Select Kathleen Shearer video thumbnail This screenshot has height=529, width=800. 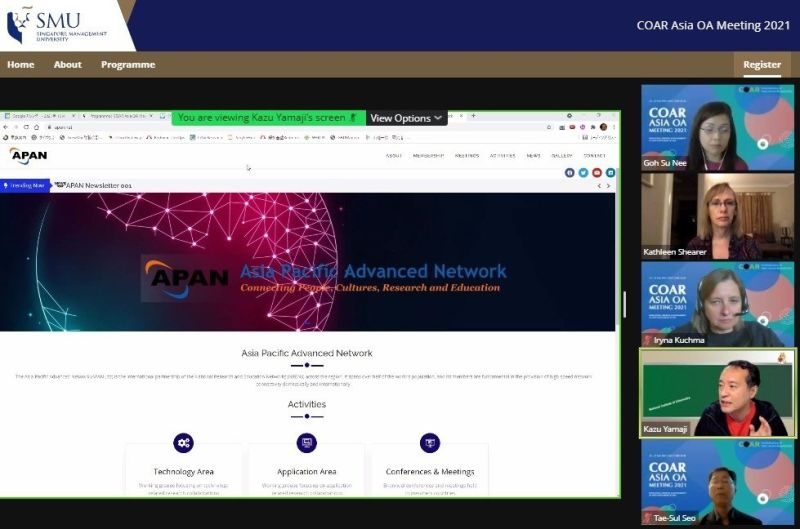[717, 216]
